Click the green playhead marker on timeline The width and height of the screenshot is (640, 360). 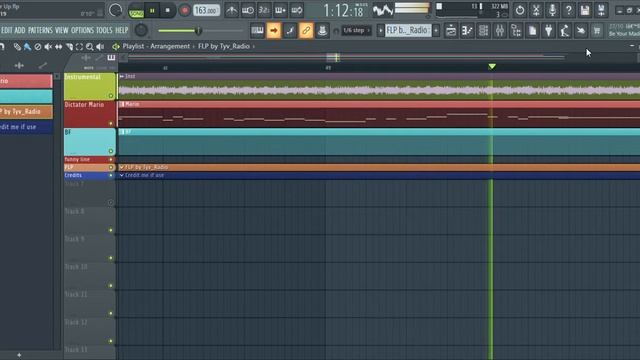coord(492,66)
